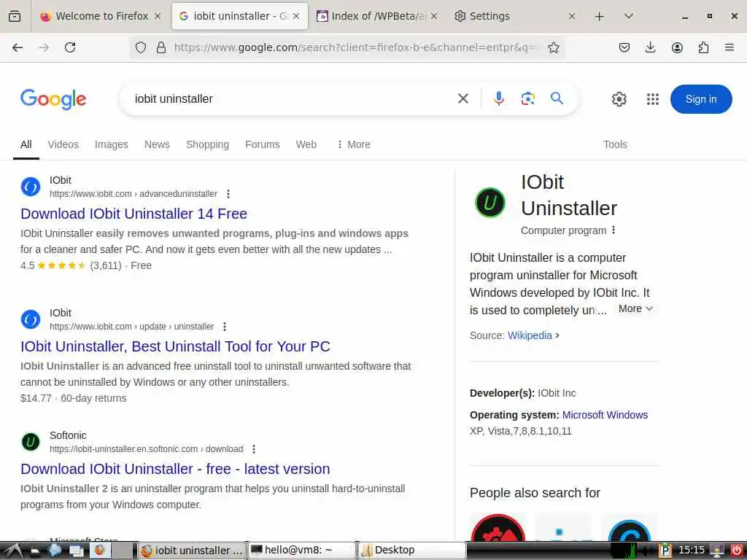Open the Downloads panel
This screenshot has width=747, height=560.
pyautogui.click(x=650, y=47)
